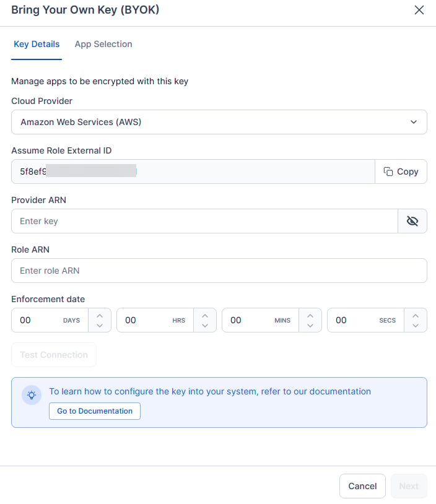Select the enforcement DAYS number field
This screenshot has width=436, height=504.
tap(50, 320)
